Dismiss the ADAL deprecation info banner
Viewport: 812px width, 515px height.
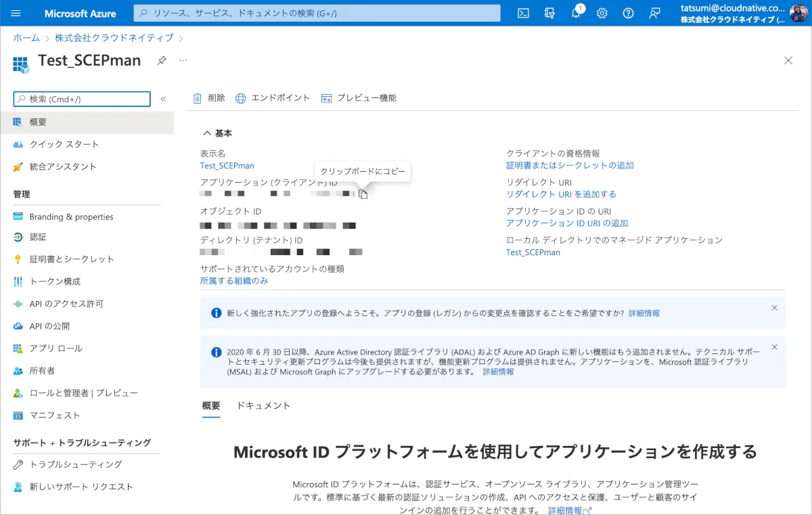(x=774, y=347)
